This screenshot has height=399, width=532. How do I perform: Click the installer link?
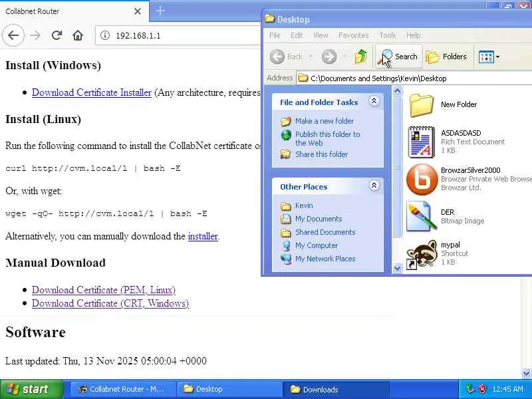pyautogui.click(x=203, y=236)
